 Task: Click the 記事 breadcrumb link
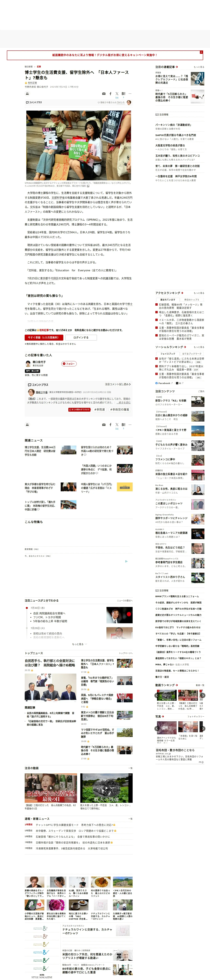click(x=39, y=67)
